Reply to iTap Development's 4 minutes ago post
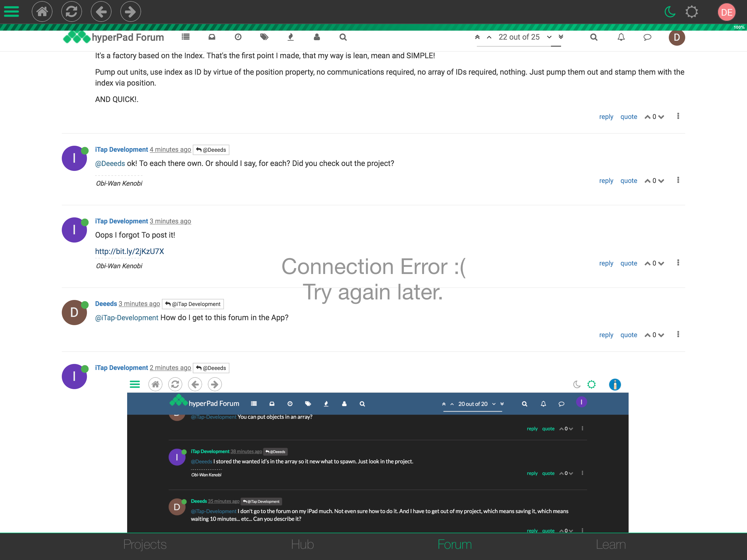 tap(606, 181)
